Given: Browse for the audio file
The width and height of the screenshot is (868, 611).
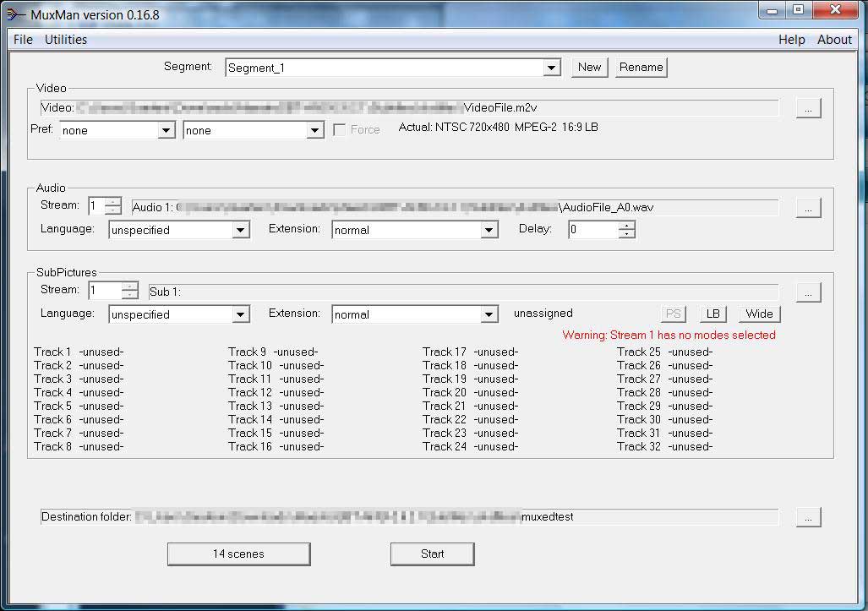Looking at the screenshot, I should click(808, 208).
